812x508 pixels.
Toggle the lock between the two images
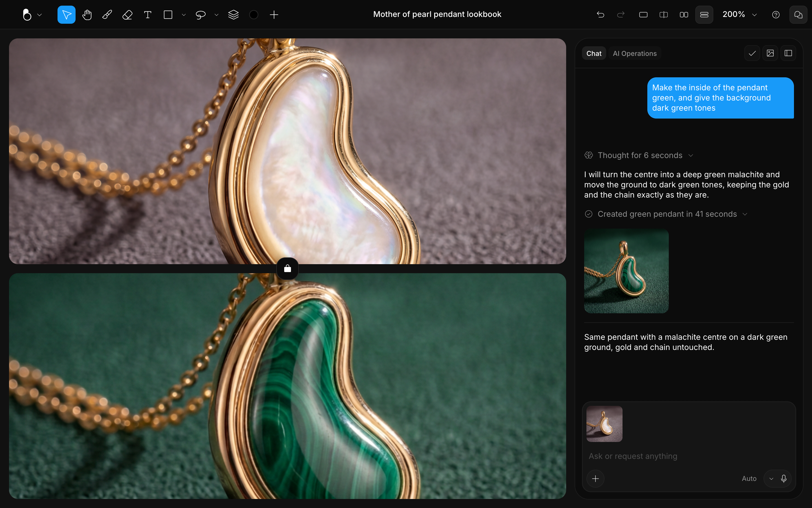(288, 268)
